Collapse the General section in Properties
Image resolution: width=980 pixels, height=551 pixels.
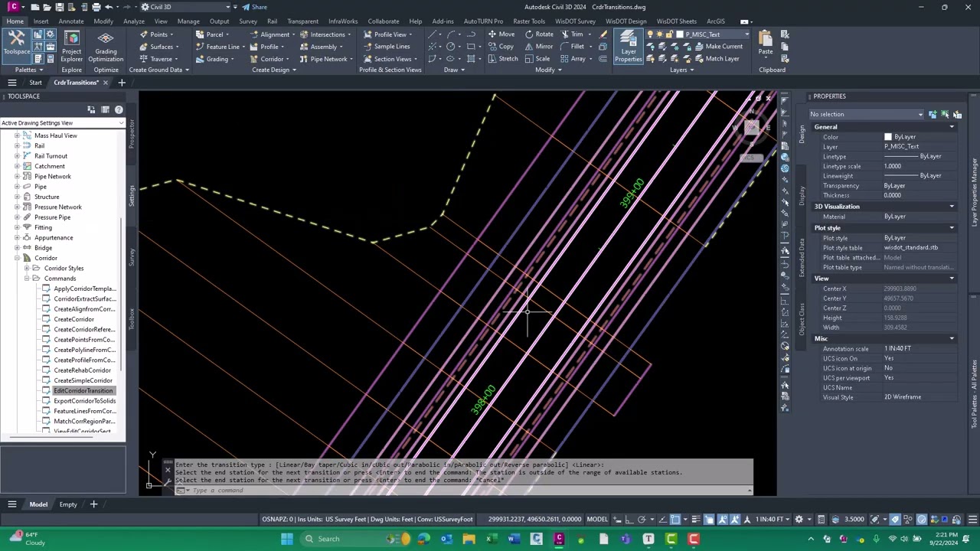coord(952,127)
